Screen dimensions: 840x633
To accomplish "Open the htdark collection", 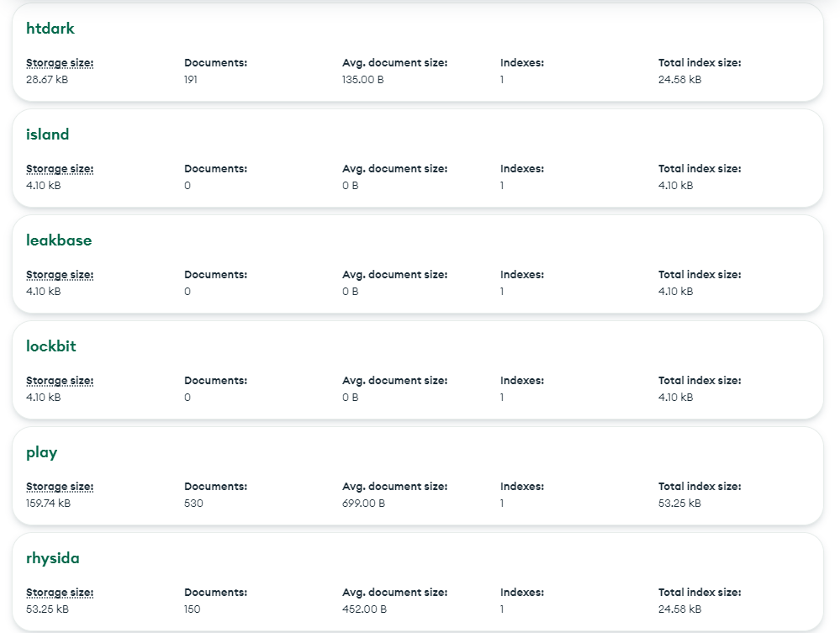I will pyautogui.click(x=50, y=29).
